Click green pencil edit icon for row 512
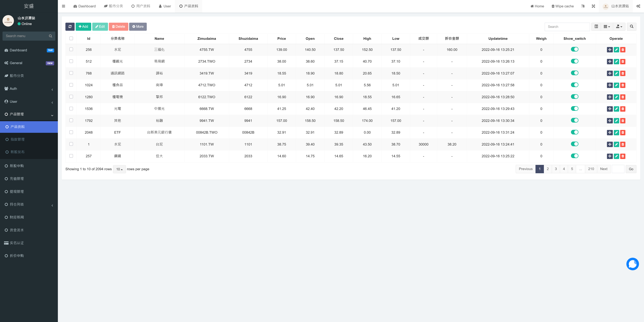Viewport: 644px width, 322px height. point(616,62)
